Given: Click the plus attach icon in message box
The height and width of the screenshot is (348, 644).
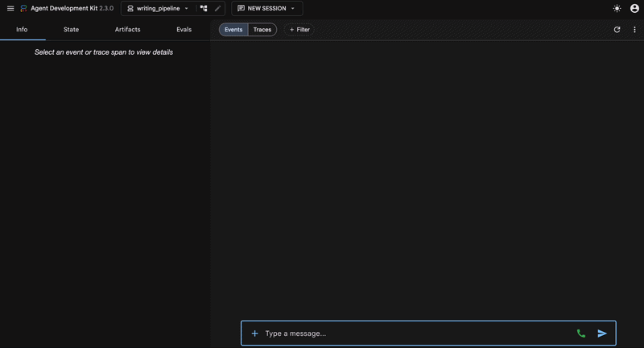Looking at the screenshot, I should [x=254, y=333].
